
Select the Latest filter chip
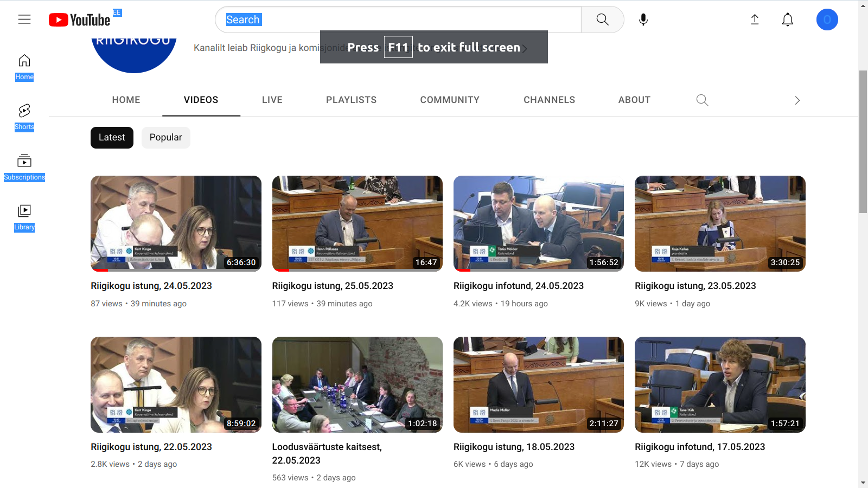(112, 138)
